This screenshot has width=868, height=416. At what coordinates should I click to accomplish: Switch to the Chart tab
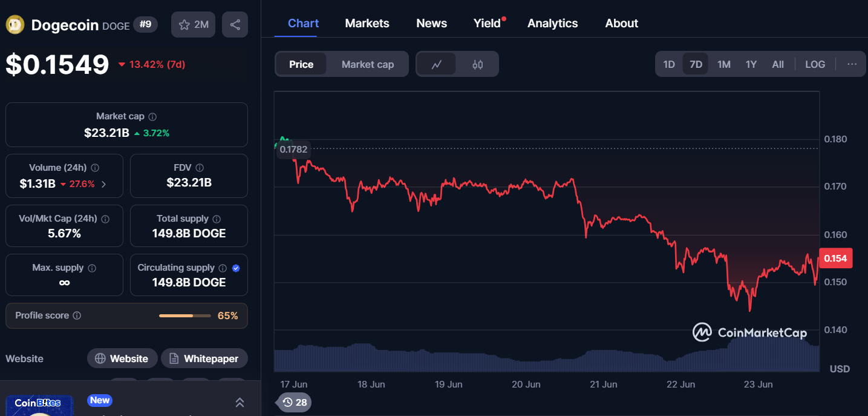(x=304, y=23)
